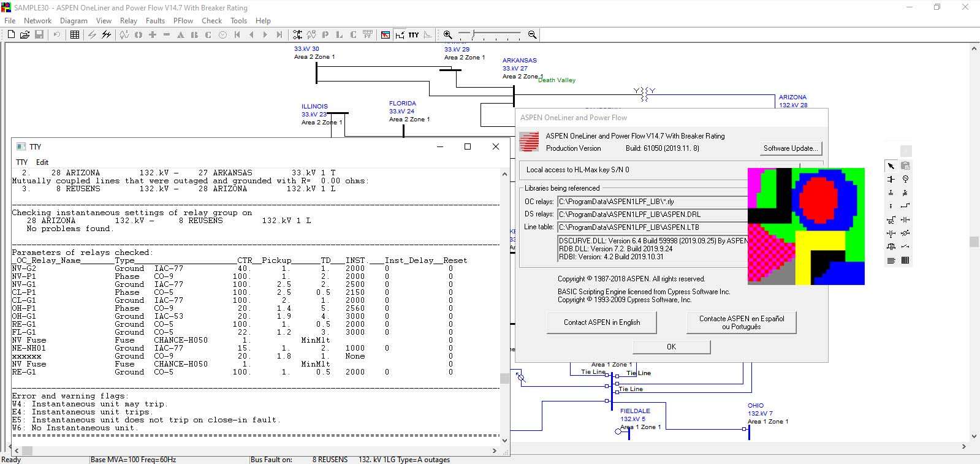Open the Relay menu

[x=129, y=21]
